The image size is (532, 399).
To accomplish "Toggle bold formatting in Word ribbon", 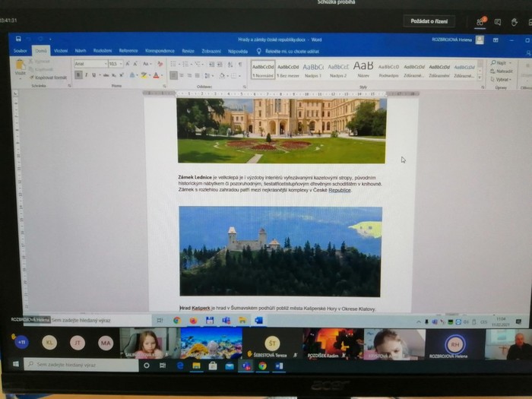I will tap(78, 75).
